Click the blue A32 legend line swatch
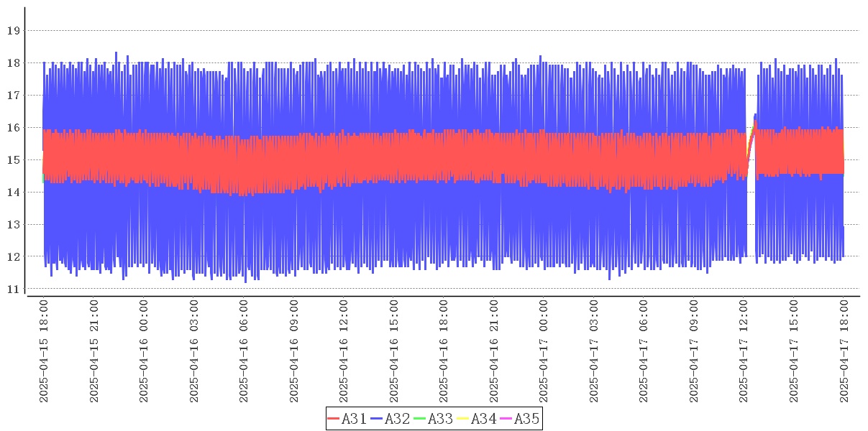The image size is (868, 431). 377,419
